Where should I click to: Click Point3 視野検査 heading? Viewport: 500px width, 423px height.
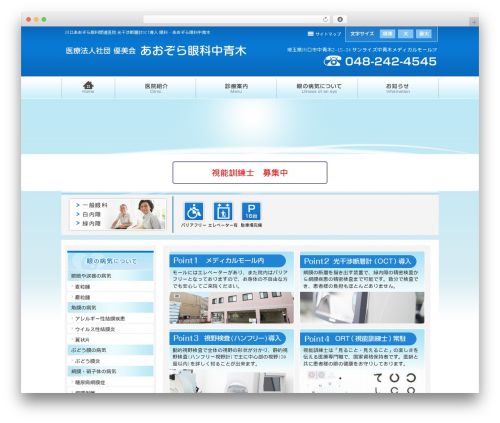coord(227,338)
